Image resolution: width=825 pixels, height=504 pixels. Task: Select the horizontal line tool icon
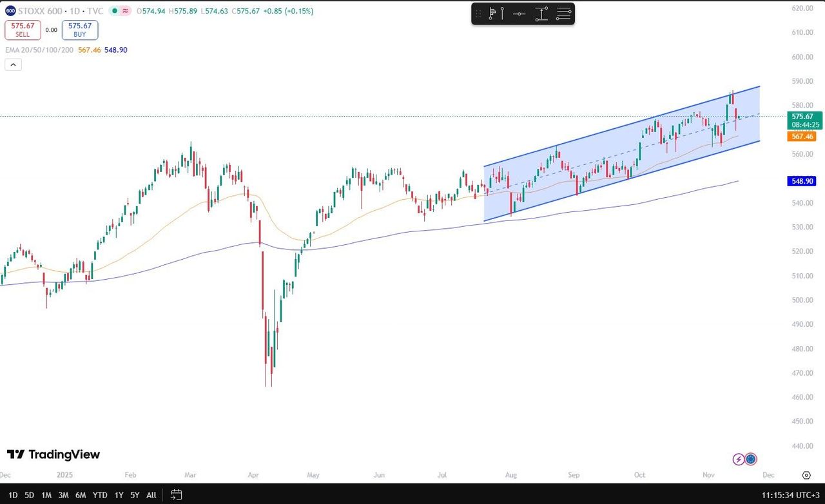click(519, 14)
